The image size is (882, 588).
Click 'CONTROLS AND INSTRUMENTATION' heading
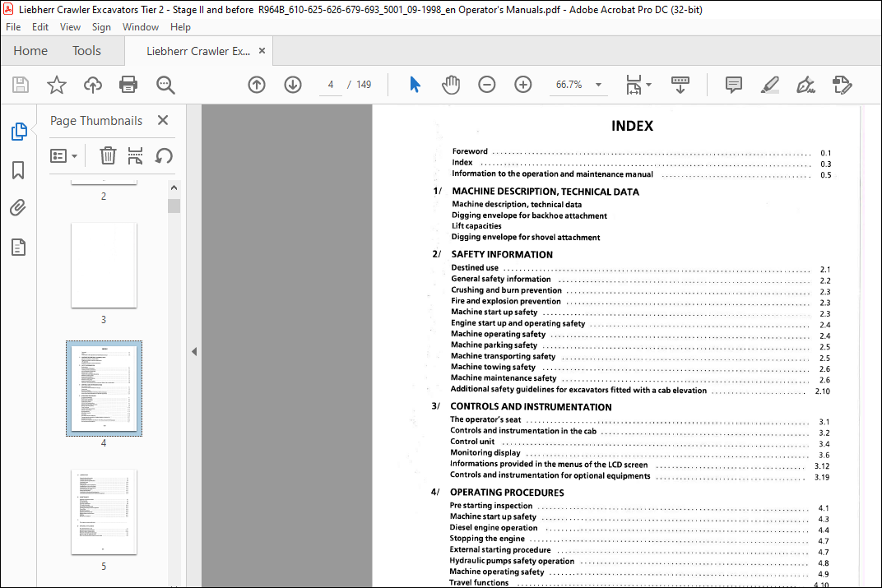tap(531, 407)
